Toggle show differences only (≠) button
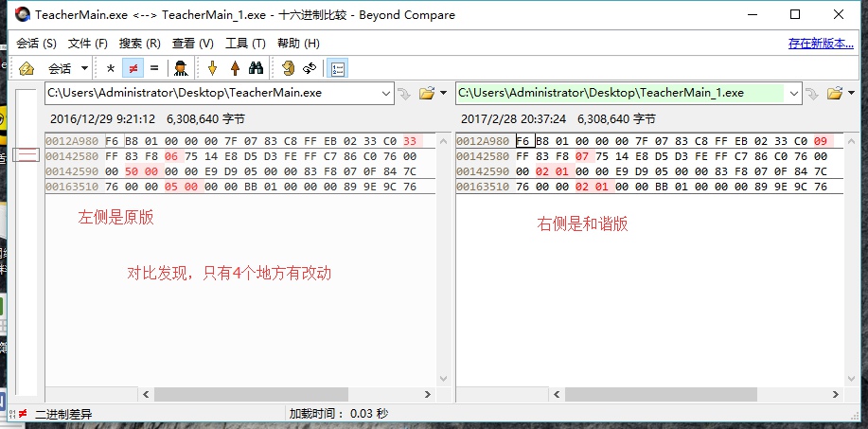 coord(133,68)
